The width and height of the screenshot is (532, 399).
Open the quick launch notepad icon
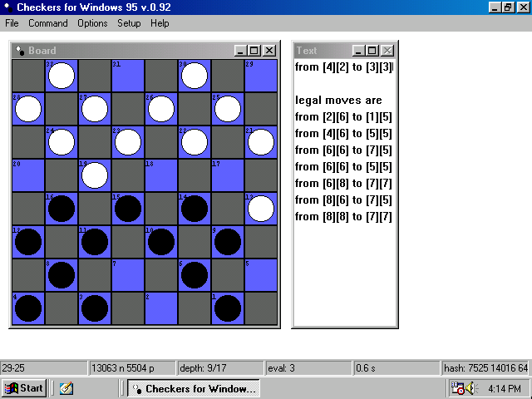pos(66,388)
